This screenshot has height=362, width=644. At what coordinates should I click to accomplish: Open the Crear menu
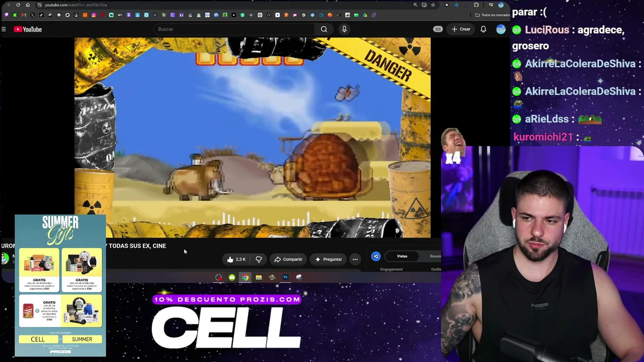point(461,29)
